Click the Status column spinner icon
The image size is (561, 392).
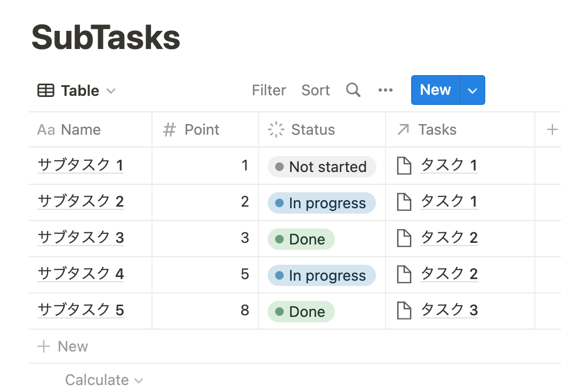(276, 129)
